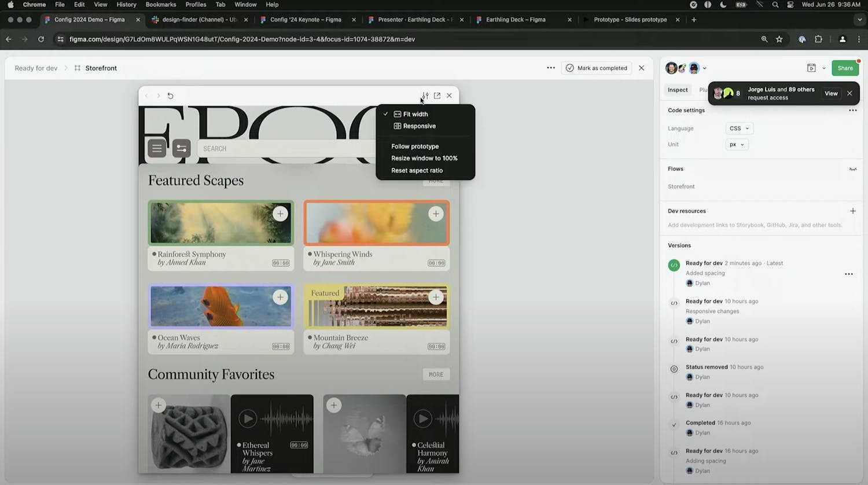Click the prototype view options icon
The height and width of the screenshot is (485, 868).
coord(425,95)
